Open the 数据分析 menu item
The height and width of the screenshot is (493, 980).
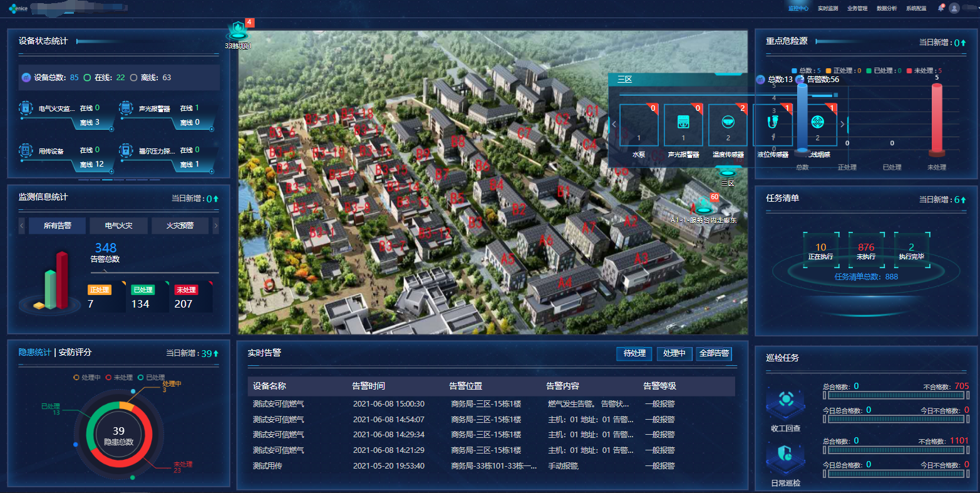(x=887, y=8)
